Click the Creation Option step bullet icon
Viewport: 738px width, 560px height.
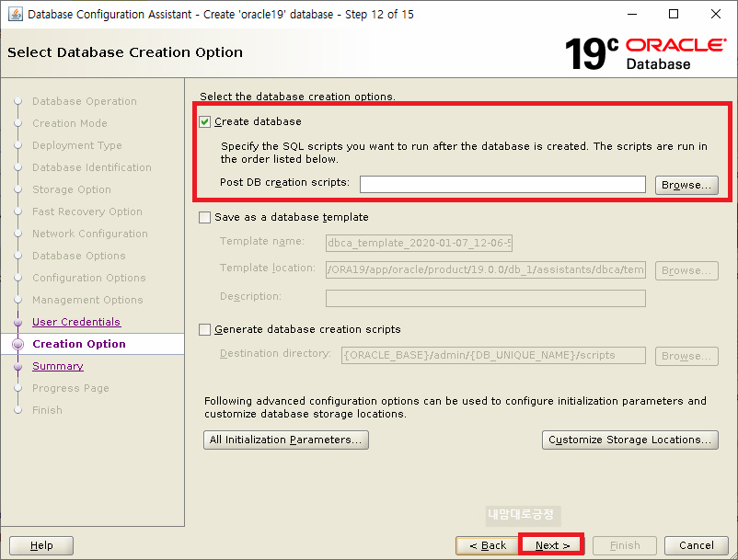17,344
